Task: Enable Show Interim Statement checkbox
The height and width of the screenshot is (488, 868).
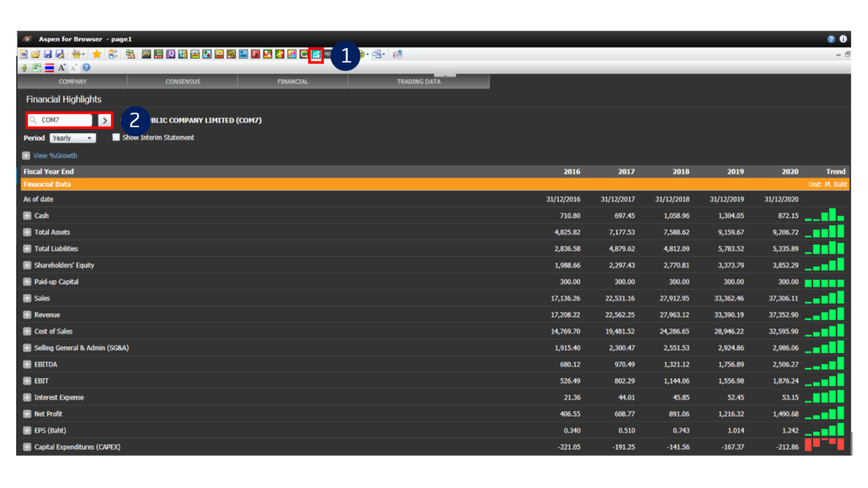Action: (116, 137)
